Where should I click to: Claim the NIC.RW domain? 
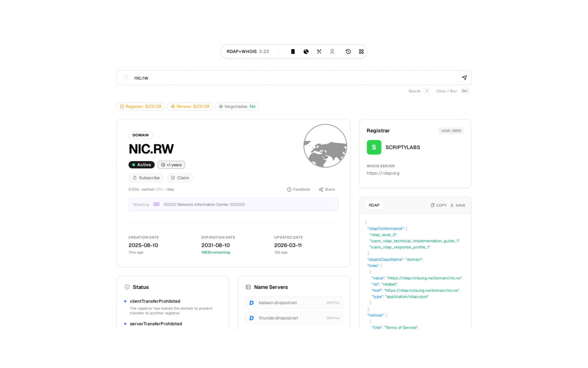click(x=180, y=178)
